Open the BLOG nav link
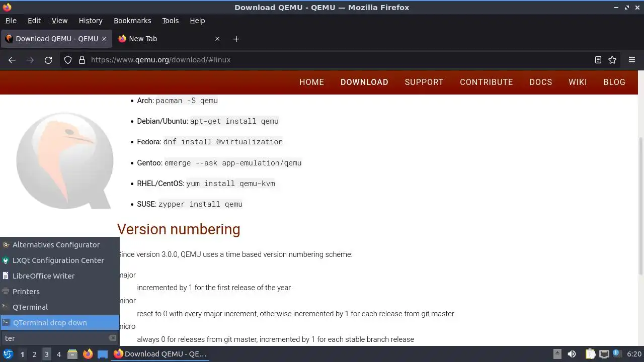 (614, 82)
